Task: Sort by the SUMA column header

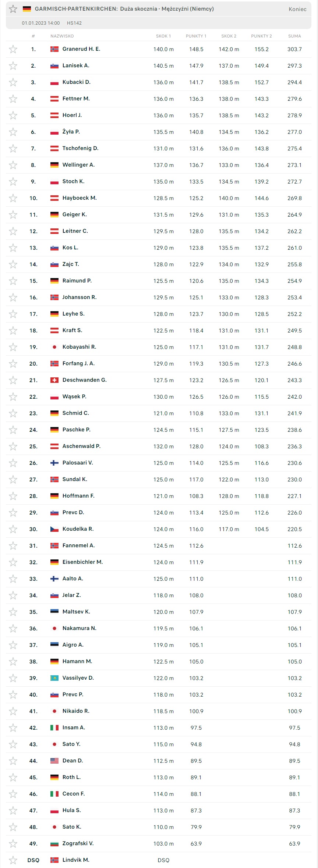Action: pos(294,36)
